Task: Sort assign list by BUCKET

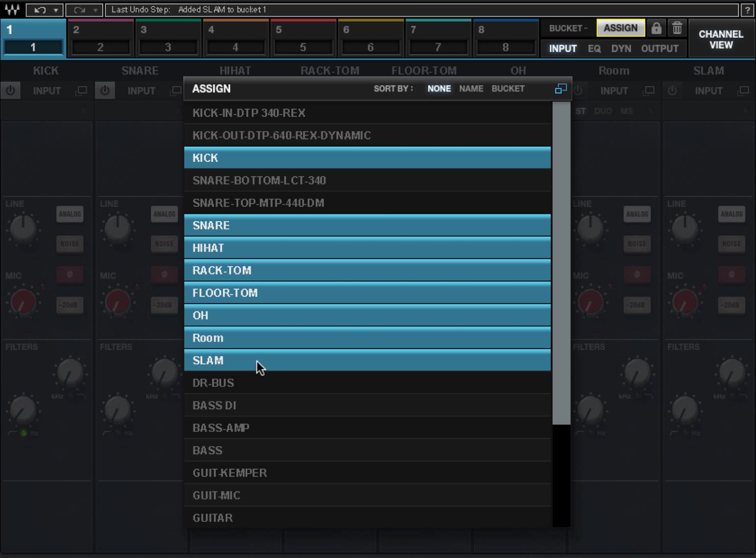Action: [508, 88]
